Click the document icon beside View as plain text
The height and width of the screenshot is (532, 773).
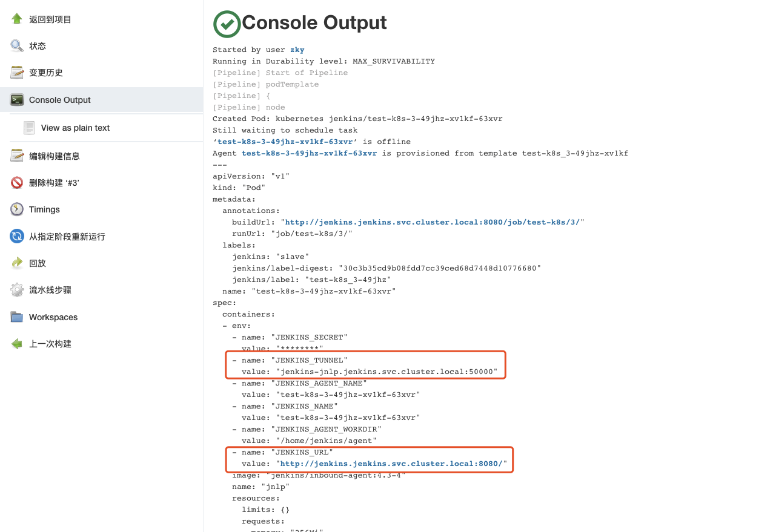coord(29,128)
